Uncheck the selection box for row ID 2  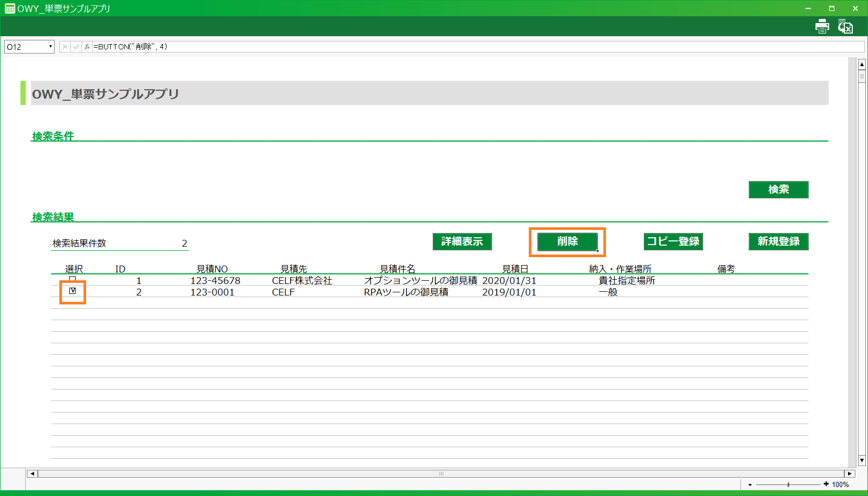click(72, 291)
